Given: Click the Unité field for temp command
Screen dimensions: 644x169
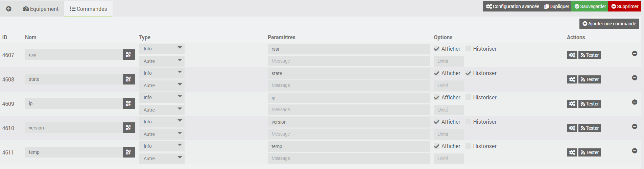Looking at the screenshot, I should (x=449, y=159).
